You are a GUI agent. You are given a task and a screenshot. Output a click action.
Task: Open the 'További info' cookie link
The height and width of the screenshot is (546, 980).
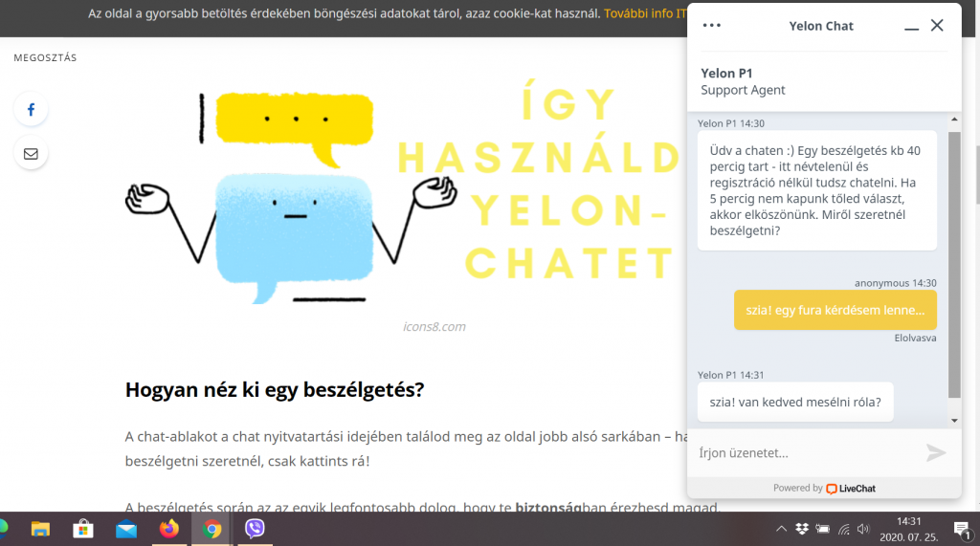point(645,13)
